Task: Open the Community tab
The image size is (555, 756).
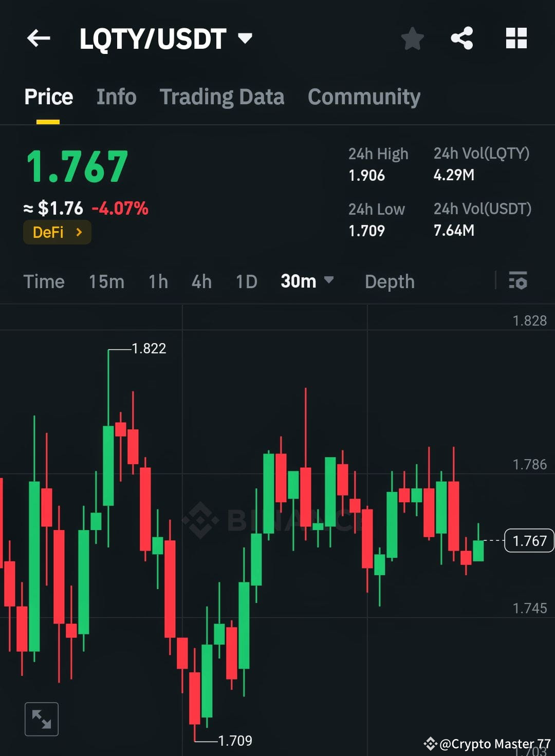Action: (363, 97)
